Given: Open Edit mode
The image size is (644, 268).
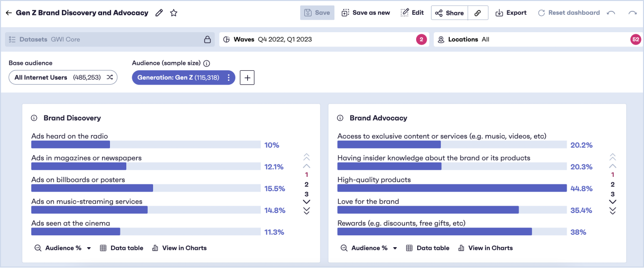Looking at the screenshot, I should 412,13.
